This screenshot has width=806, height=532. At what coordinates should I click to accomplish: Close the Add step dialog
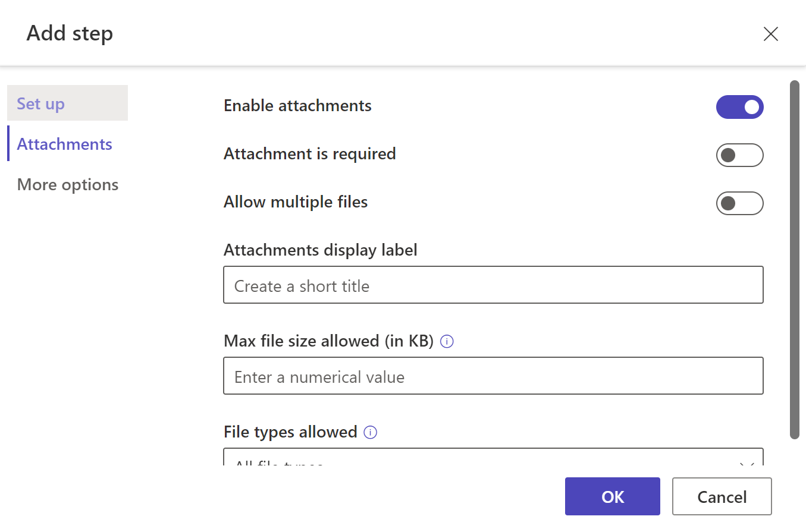770,34
